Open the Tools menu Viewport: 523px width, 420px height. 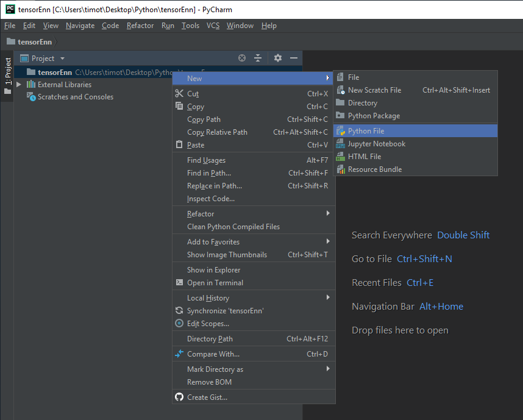(190, 26)
